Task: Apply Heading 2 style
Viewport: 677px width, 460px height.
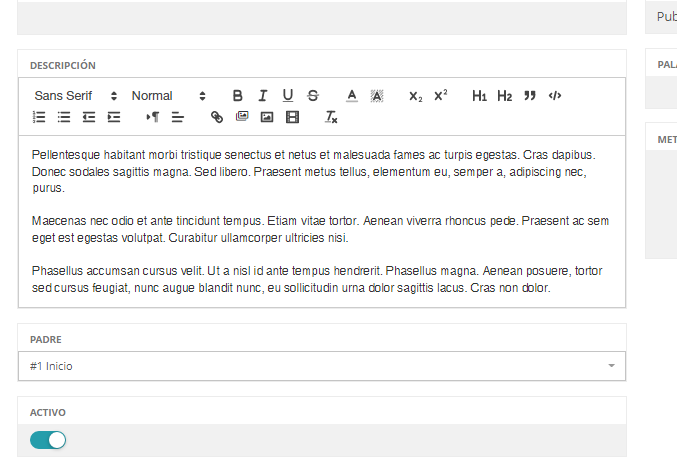Action: point(505,96)
